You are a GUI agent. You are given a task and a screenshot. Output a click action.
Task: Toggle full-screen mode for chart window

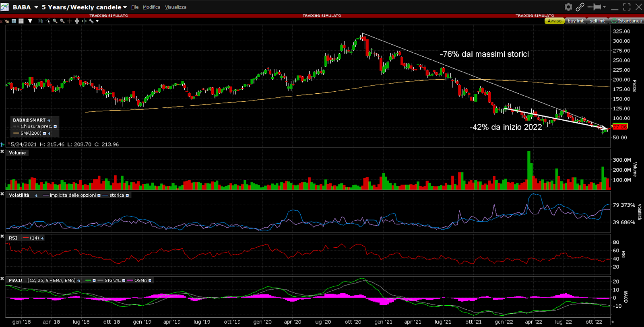(x=627, y=7)
